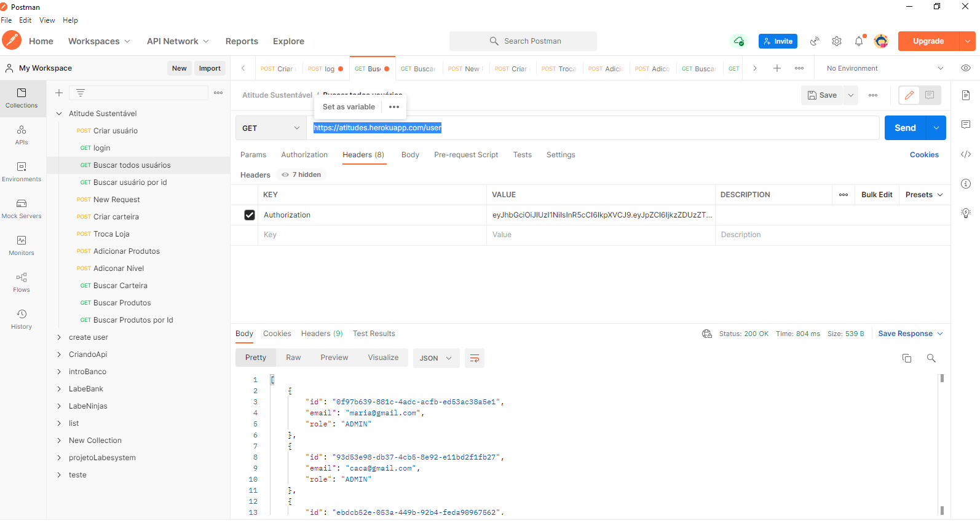Open the GET method dropdown
Viewport: 980px width, 521px height.
click(271, 128)
